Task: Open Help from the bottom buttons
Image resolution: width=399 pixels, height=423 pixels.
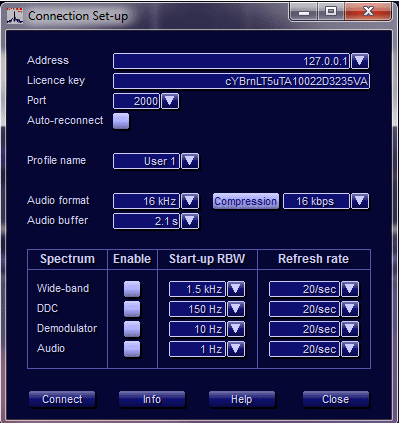Action: click(242, 399)
